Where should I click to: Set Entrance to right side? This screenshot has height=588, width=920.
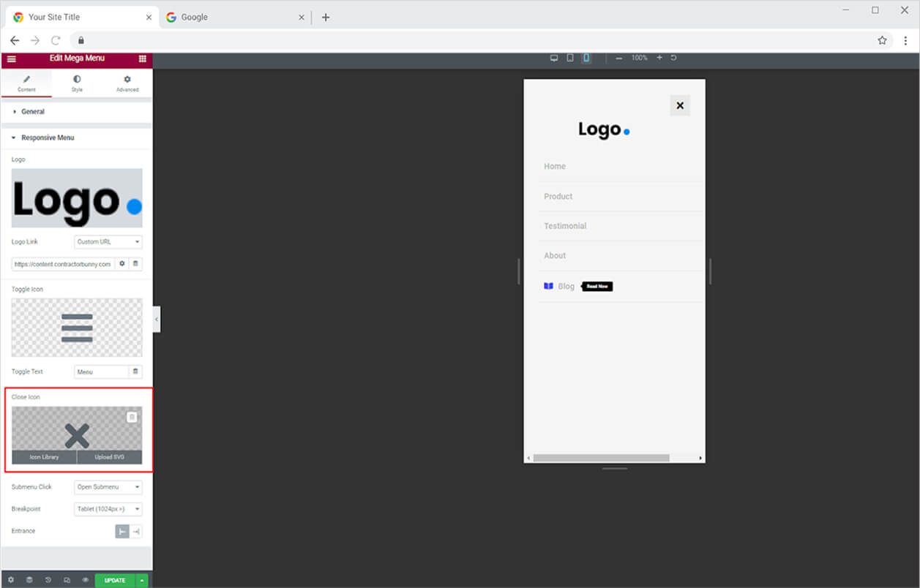tap(136, 531)
